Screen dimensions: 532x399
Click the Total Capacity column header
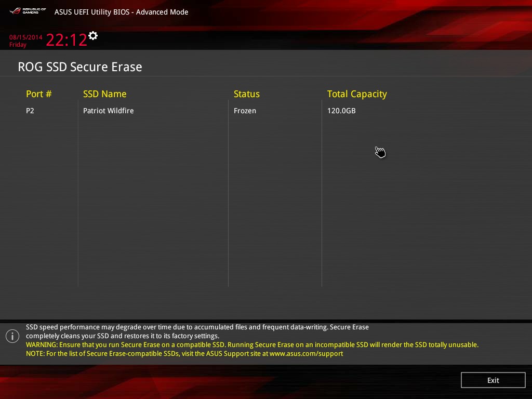[357, 94]
